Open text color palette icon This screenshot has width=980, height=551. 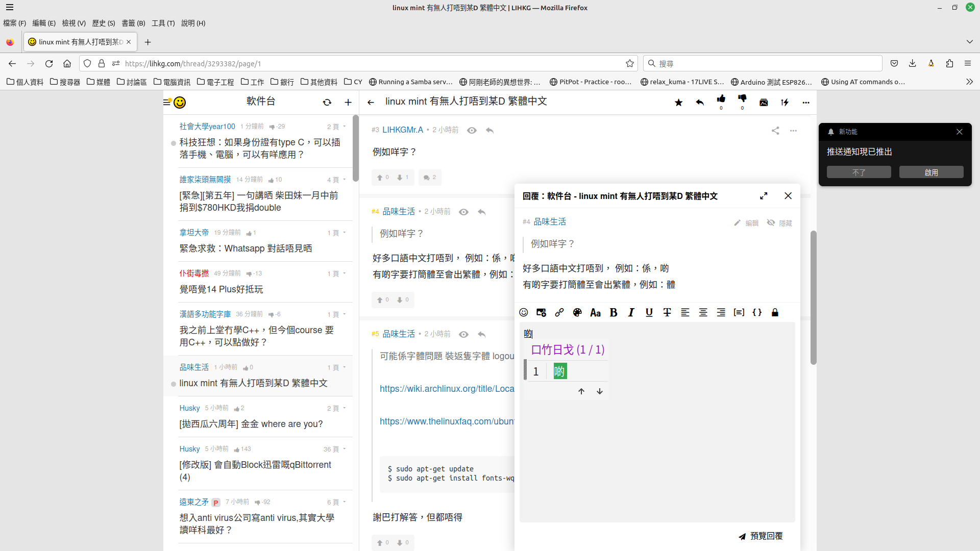point(577,312)
